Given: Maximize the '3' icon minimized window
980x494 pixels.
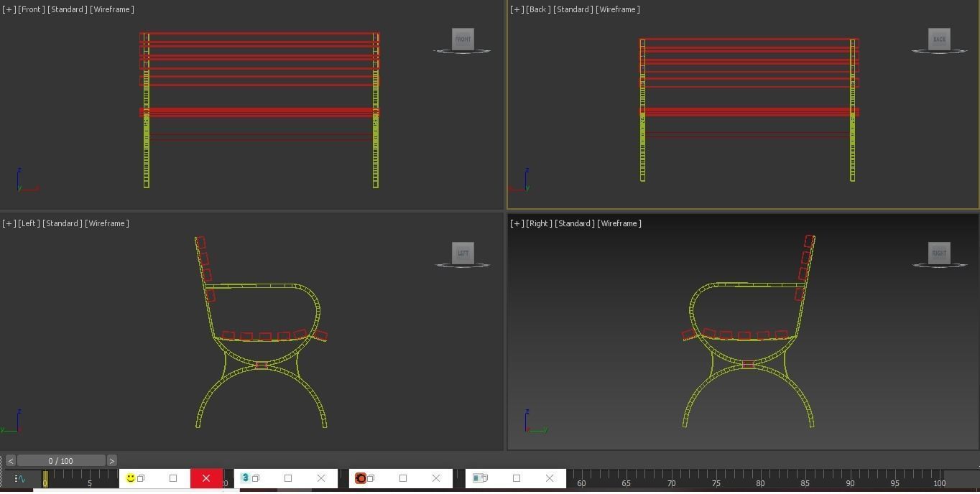Looking at the screenshot, I should [x=288, y=478].
